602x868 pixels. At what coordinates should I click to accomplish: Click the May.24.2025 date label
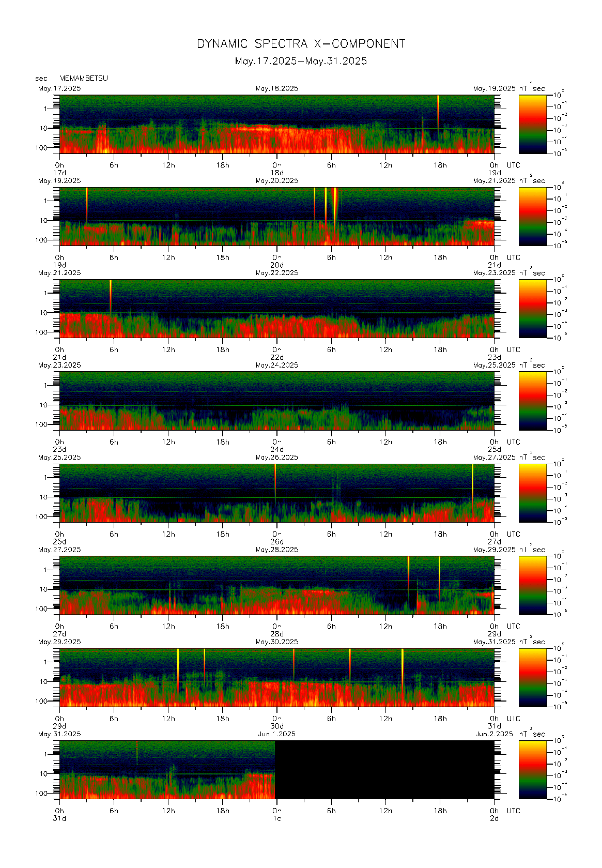click(277, 365)
